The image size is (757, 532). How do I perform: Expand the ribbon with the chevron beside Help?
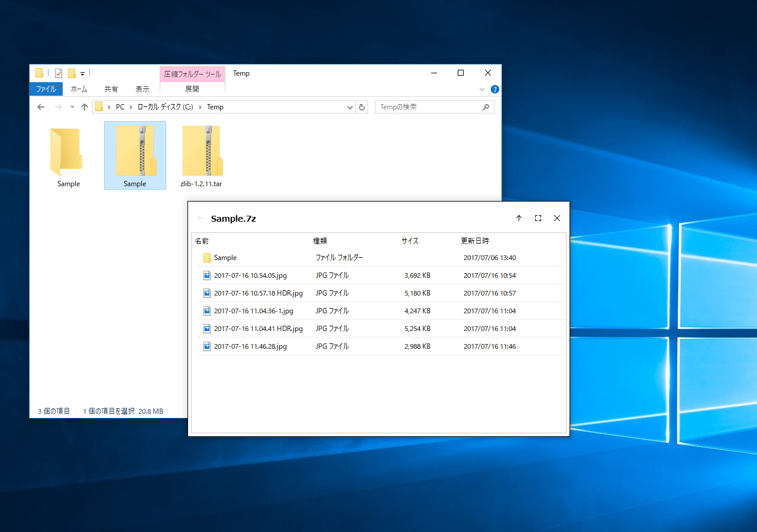pos(481,89)
